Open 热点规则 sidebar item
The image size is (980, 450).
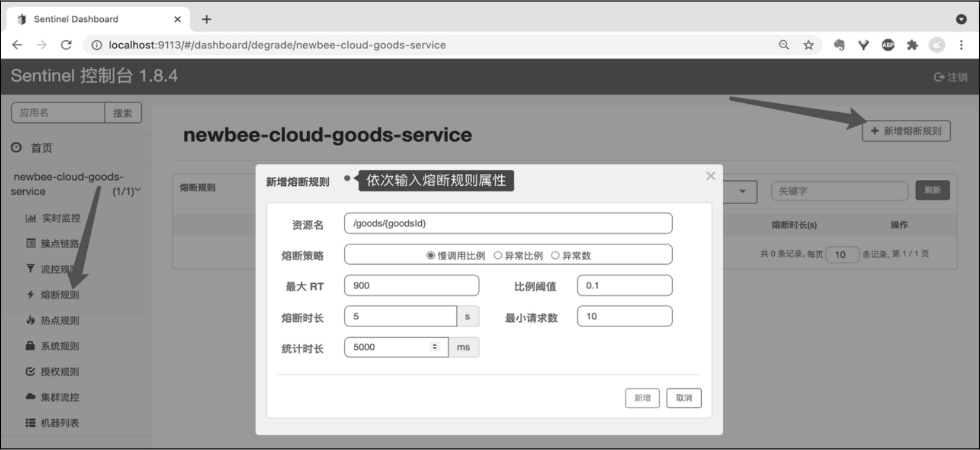point(53,321)
